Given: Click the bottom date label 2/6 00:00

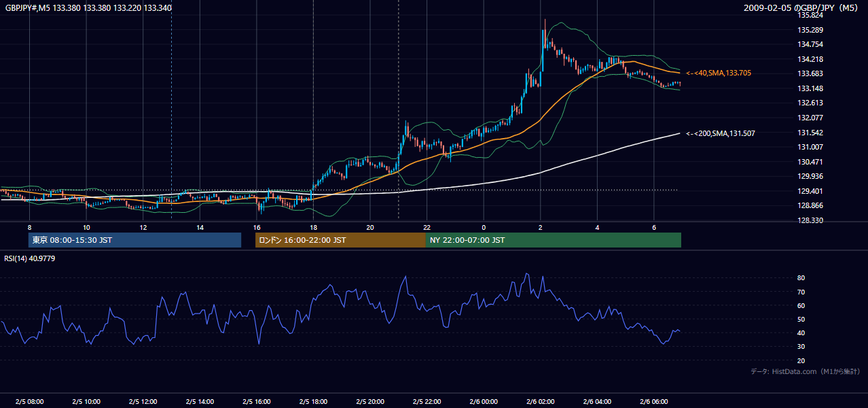Looking at the screenshot, I should [x=484, y=401].
